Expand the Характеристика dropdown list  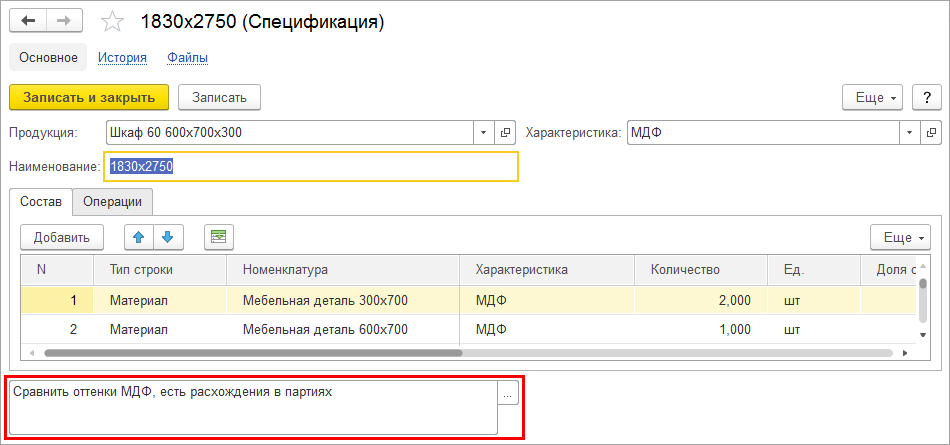pos(910,133)
